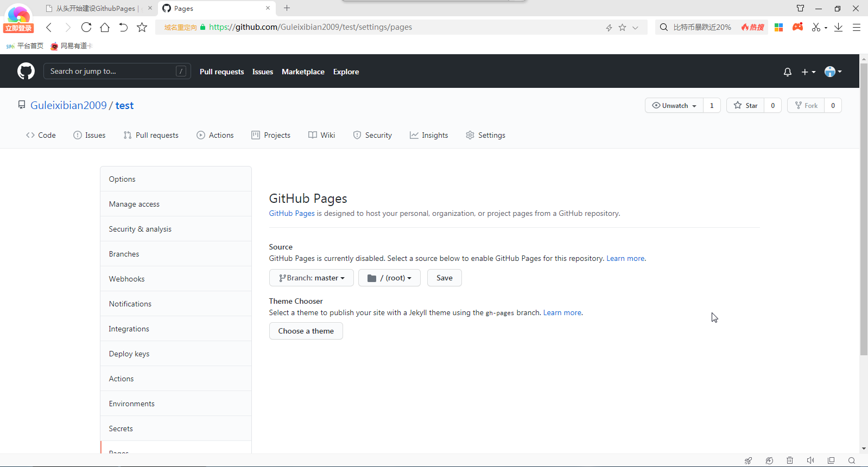This screenshot has width=868, height=467.
Task: Click the skin/shirt icon in title bar
Action: click(801, 8)
